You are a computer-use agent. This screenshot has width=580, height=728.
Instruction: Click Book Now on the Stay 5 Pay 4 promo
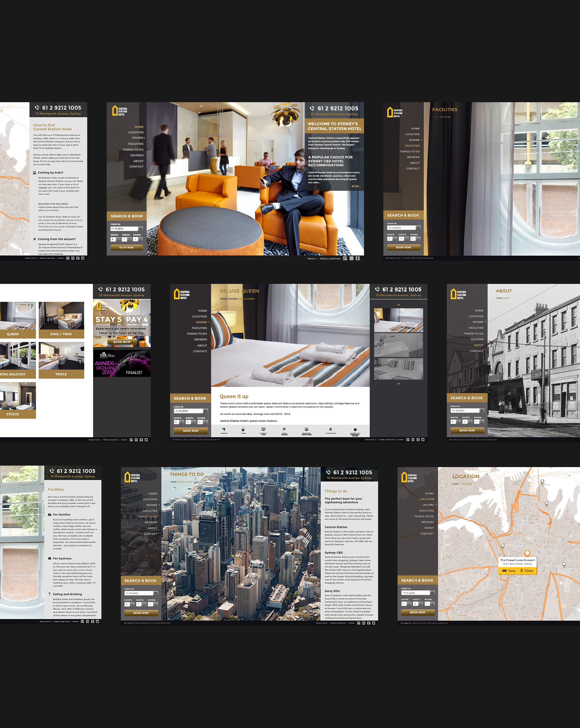[x=122, y=342]
